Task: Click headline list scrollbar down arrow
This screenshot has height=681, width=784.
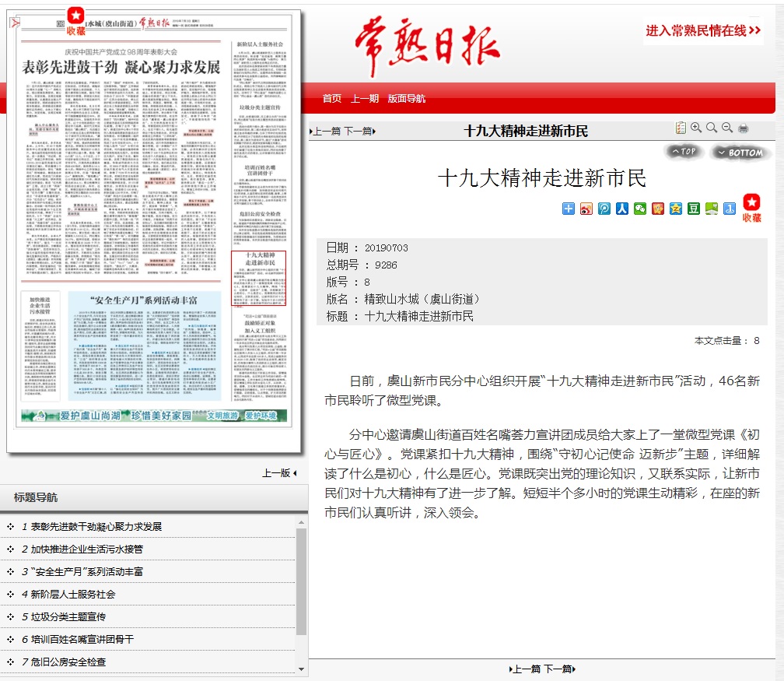Action: (302, 669)
